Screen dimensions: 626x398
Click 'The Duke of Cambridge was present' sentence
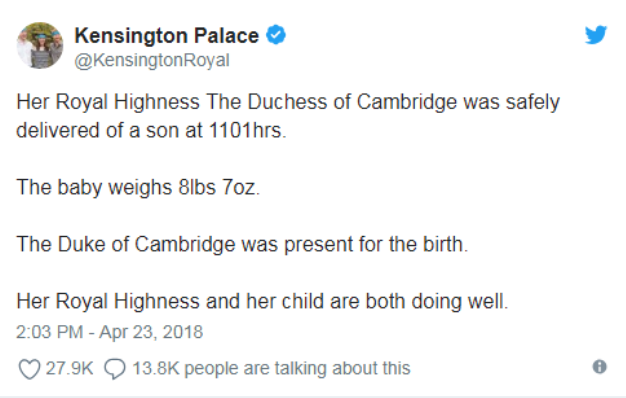coord(242,244)
